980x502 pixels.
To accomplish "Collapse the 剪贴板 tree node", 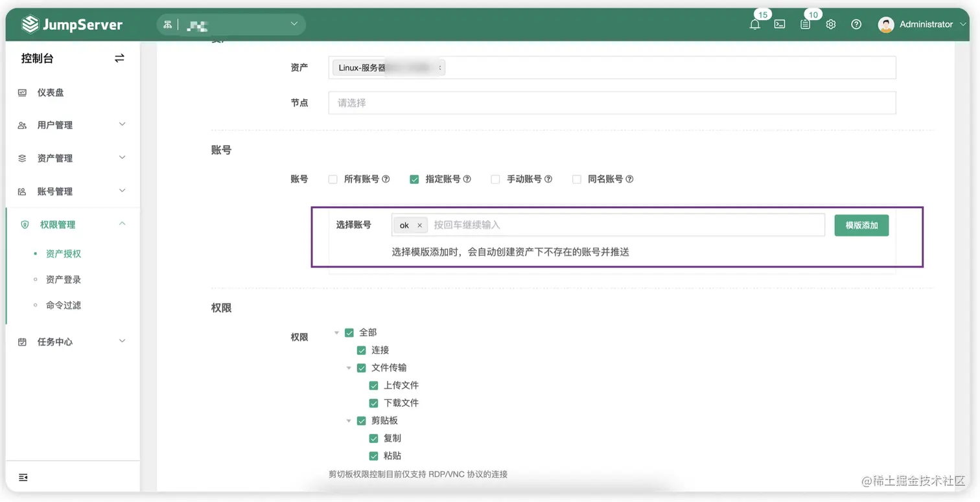I will (x=349, y=420).
